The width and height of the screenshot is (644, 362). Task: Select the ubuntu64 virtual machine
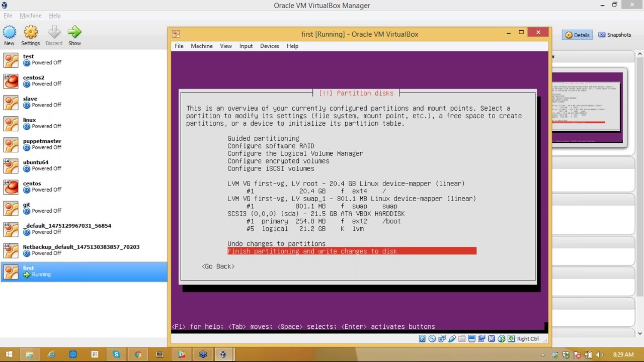84,165
